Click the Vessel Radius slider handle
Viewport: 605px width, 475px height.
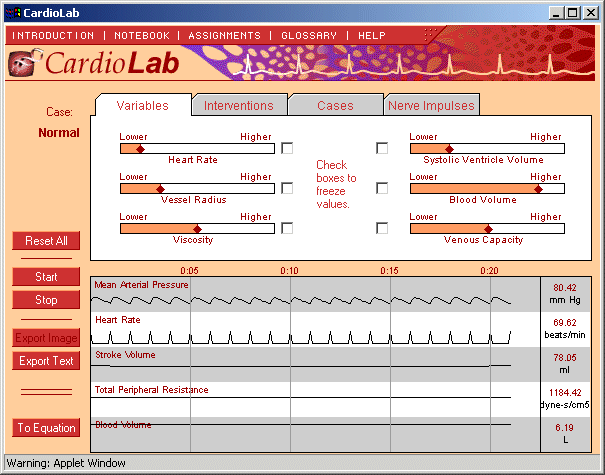coord(161,189)
